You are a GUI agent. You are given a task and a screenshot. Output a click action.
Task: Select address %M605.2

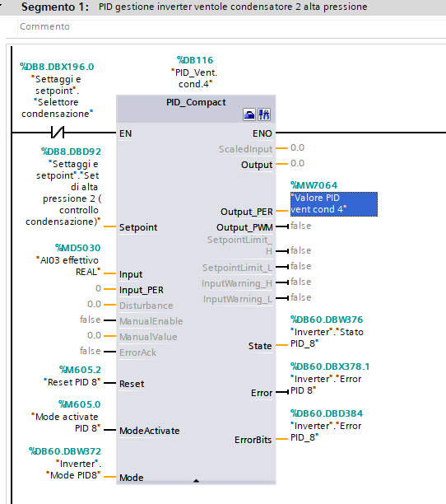coord(81,370)
